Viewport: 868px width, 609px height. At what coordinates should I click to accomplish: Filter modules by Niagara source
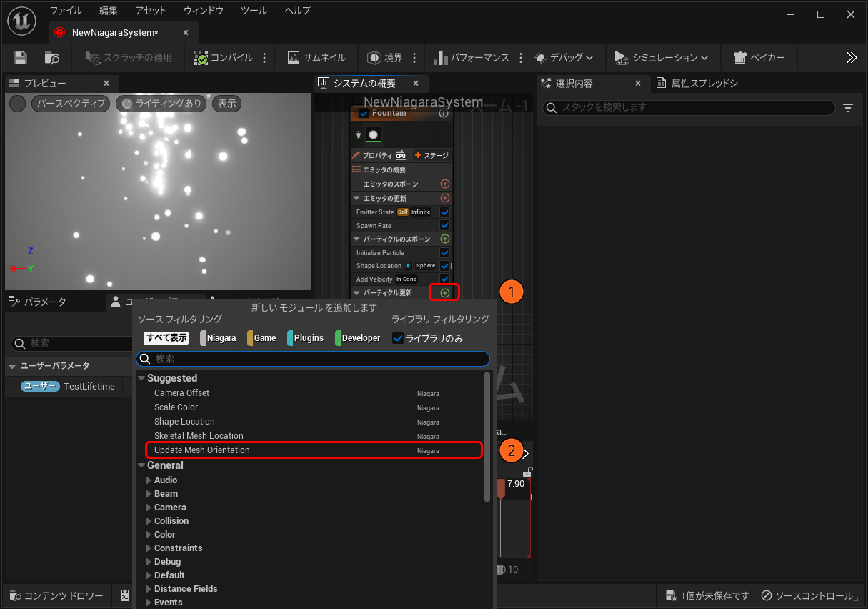(218, 338)
